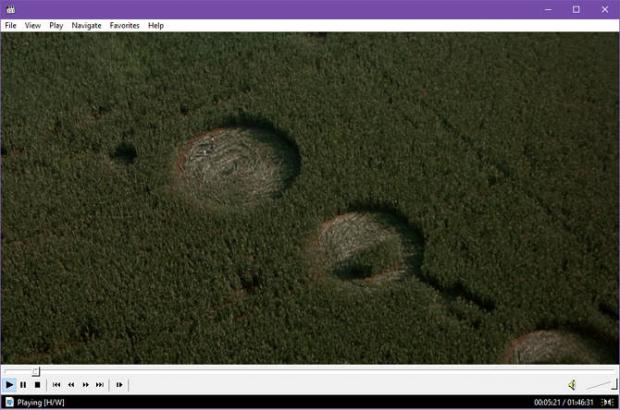
Task: Click the status bar icon beside Playing text
Action: [x=8, y=402]
